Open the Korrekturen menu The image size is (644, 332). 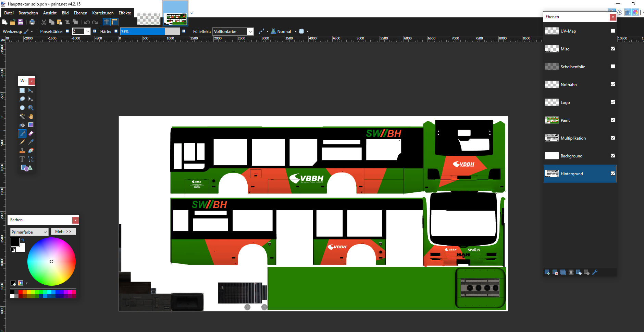click(x=103, y=13)
